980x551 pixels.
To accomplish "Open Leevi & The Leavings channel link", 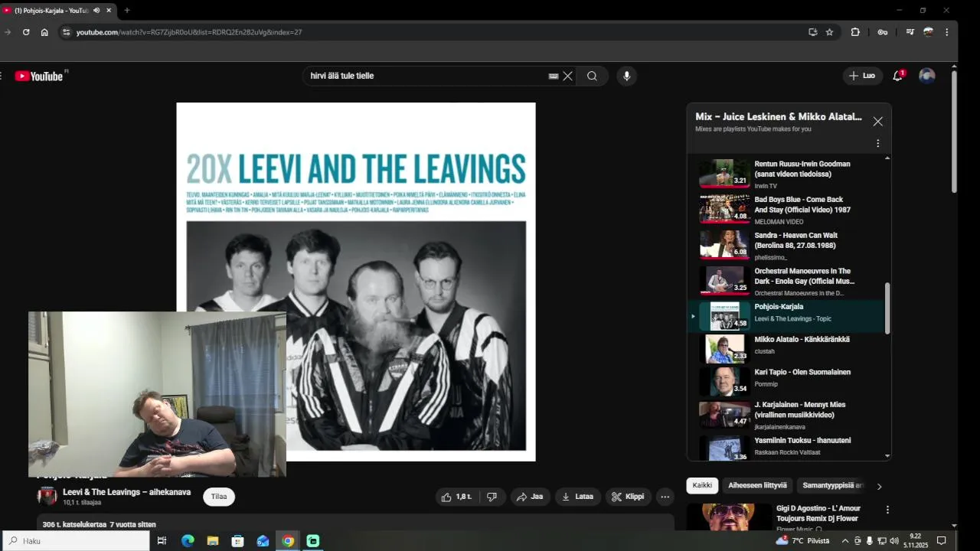I will pyautogui.click(x=126, y=492).
